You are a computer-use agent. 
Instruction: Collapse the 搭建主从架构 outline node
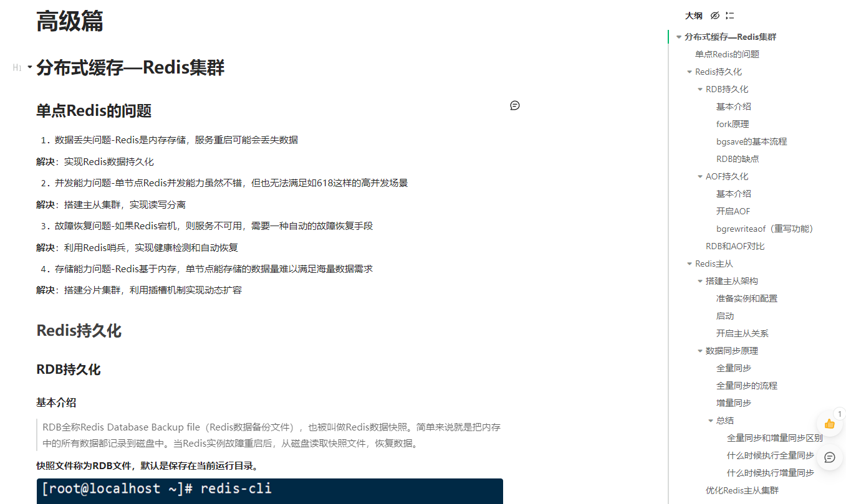[x=700, y=281]
